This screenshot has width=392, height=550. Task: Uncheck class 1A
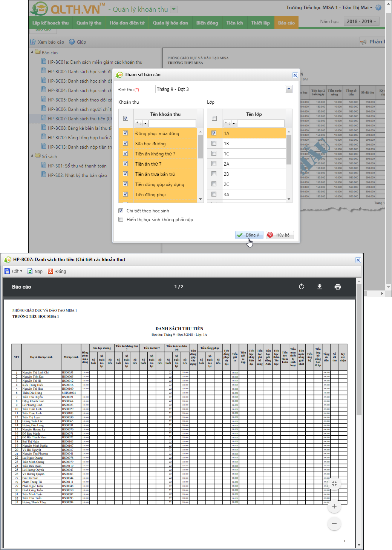pyautogui.click(x=214, y=133)
